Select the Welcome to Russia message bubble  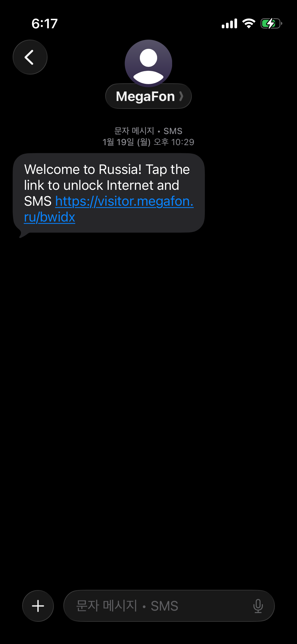pyautogui.click(x=109, y=193)
